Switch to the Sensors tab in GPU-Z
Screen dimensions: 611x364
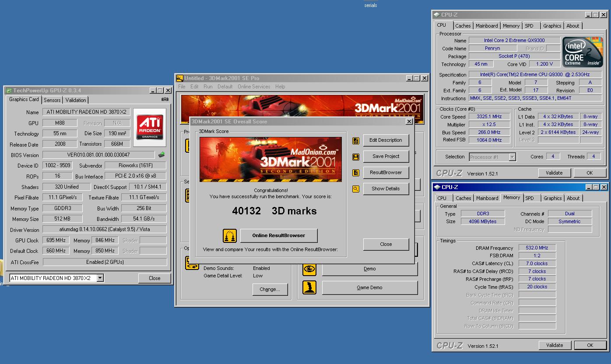click(x=52, y=100)
